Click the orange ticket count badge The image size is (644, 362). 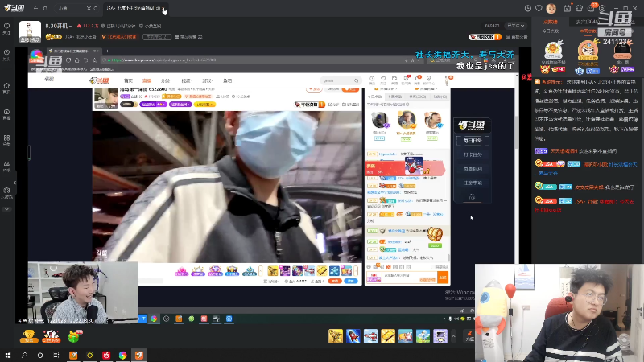point(485,37)
